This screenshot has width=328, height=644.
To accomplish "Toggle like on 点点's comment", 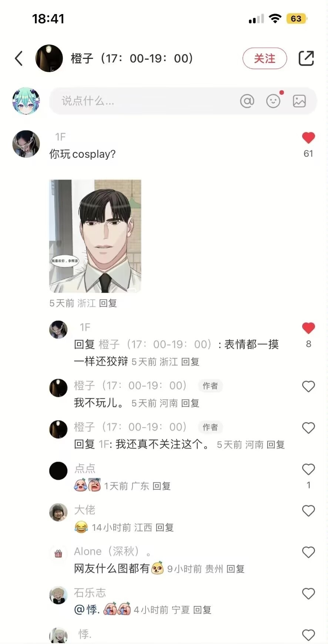I will [308, 469].
